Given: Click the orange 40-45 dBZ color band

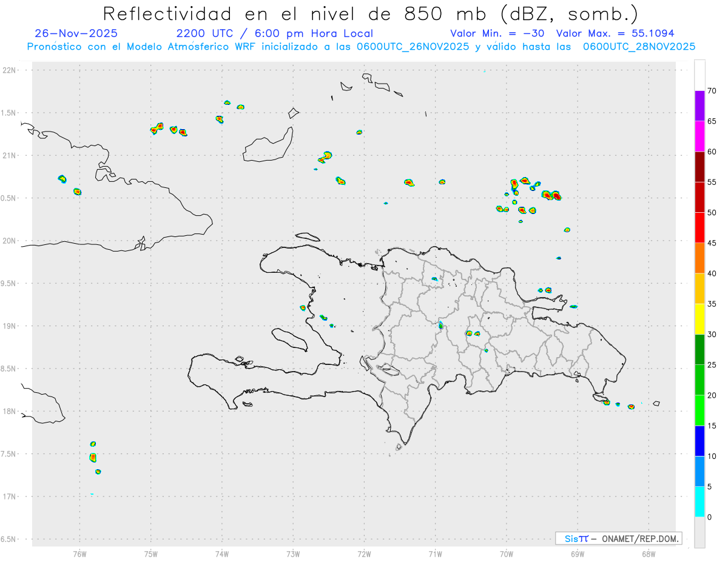Looking at the screenshot, I should pyautogui.click(x=699, y=258).
